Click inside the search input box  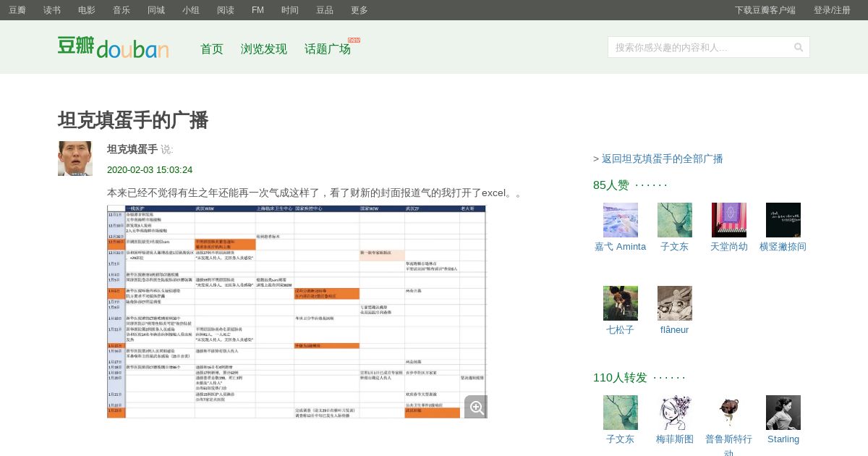tap(700, 47)
